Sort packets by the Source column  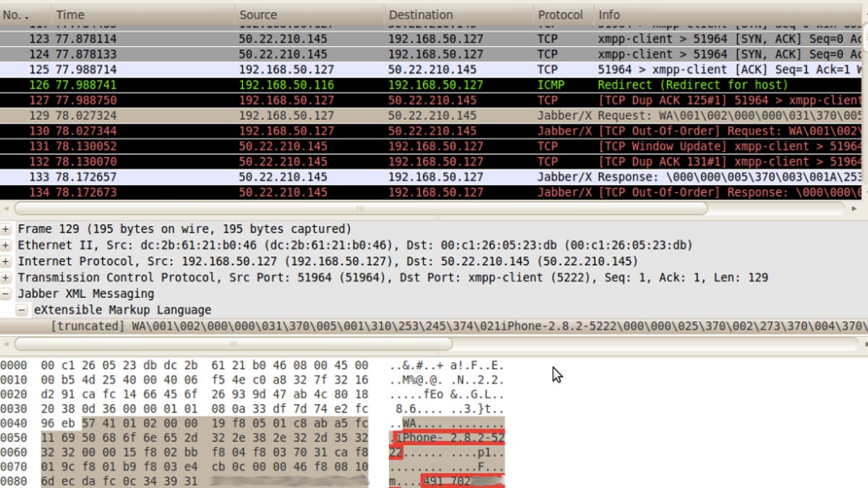[259, 14]
